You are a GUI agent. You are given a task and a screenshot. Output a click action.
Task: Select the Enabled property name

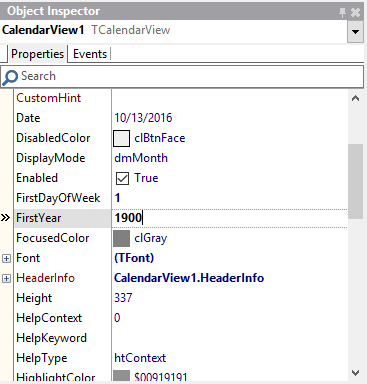37,178
